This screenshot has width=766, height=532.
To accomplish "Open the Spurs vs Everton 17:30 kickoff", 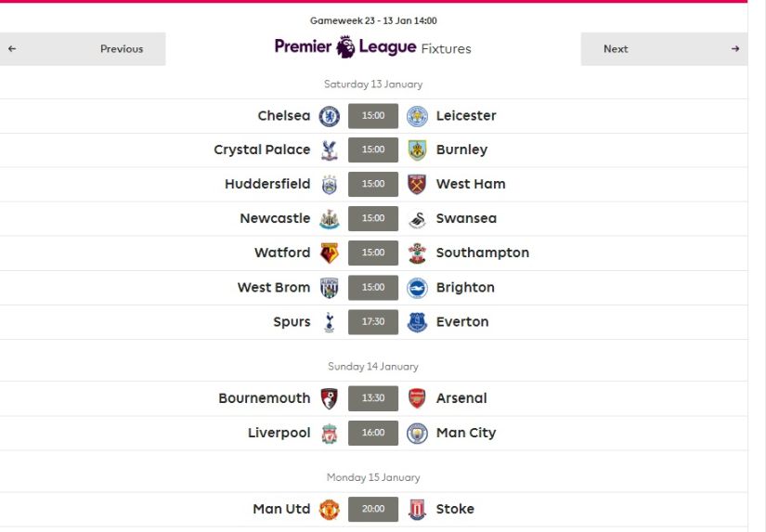I will pyautogui.click(x=373, y=322).
